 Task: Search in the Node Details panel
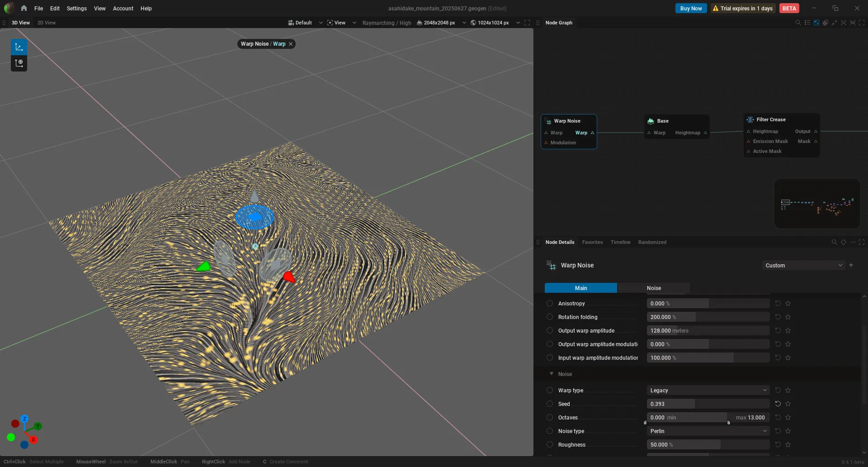click(x=834, y=242)
